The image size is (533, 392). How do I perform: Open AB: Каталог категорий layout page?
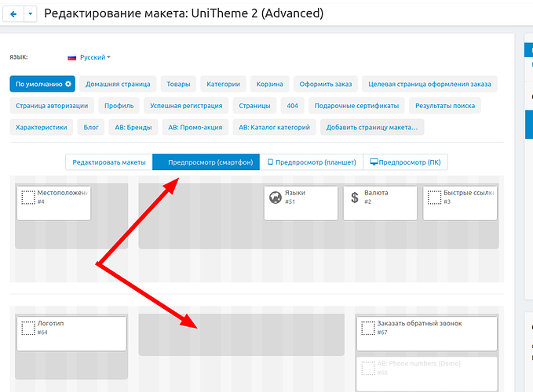coord(274,127)
